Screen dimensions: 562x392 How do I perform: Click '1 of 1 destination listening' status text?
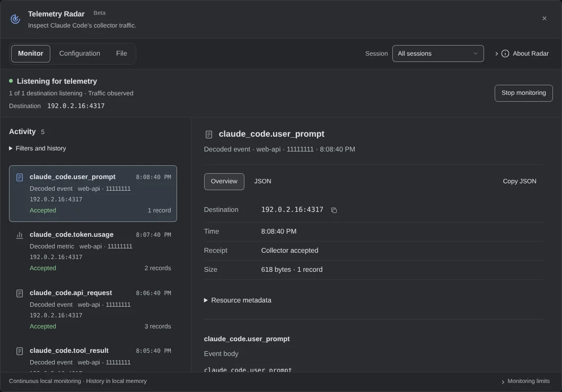click(46, 93)
